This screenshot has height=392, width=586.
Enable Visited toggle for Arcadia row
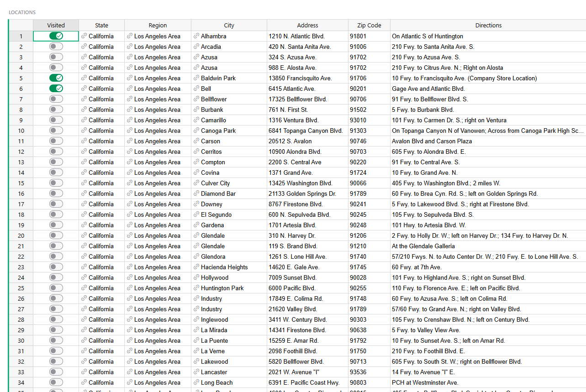pos(56,47)
